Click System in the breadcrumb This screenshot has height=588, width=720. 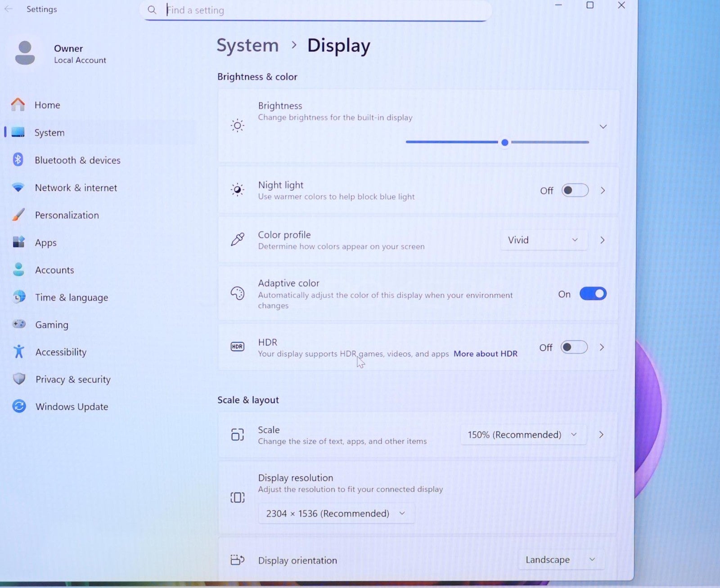pos(247,45)
